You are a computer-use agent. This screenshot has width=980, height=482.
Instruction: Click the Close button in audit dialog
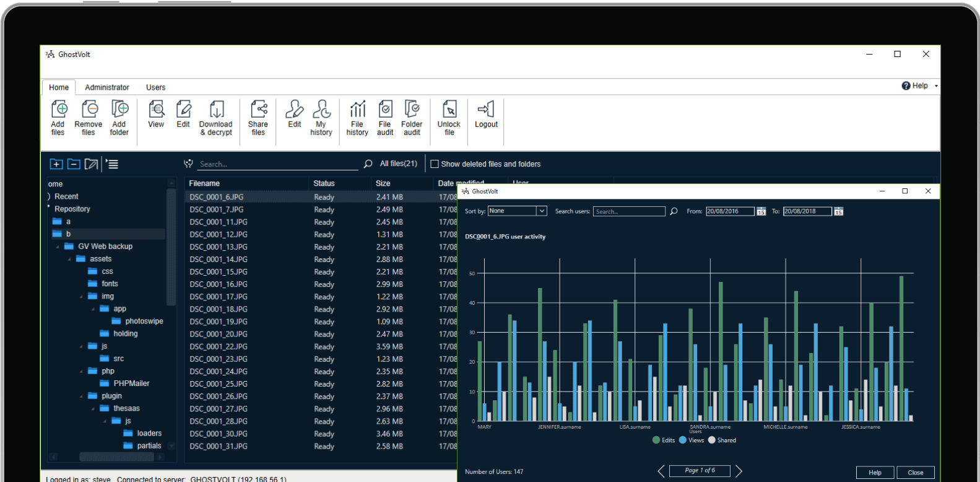coord(915,473)
